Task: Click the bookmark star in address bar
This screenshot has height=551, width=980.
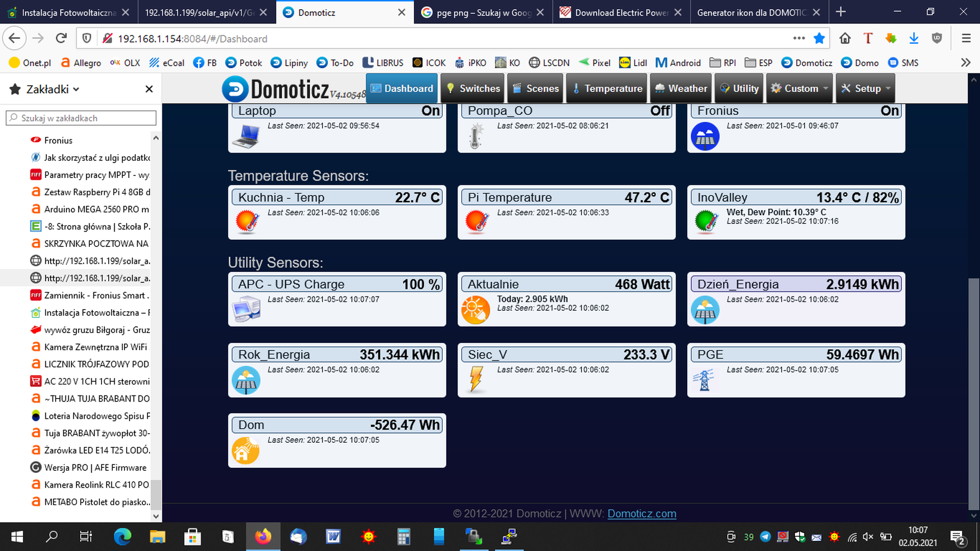Action: coord(819,38)
